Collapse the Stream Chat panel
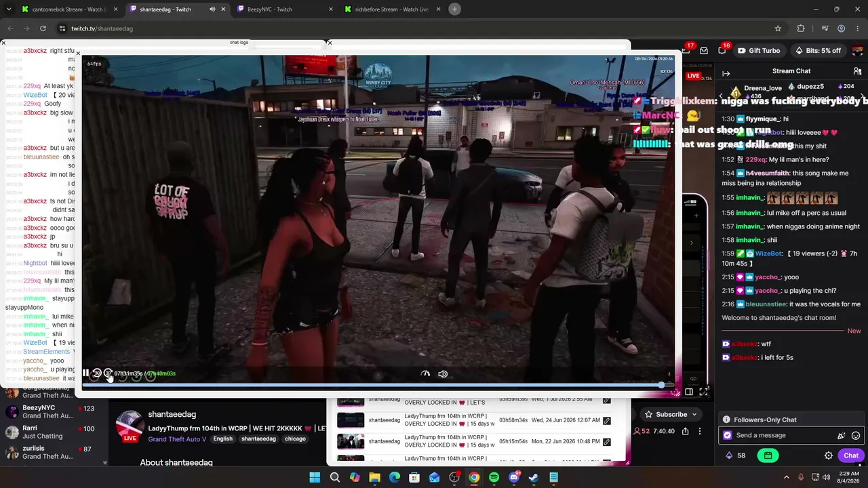The height and width of the screenshot is (488, 868). [x=726, y=73]
